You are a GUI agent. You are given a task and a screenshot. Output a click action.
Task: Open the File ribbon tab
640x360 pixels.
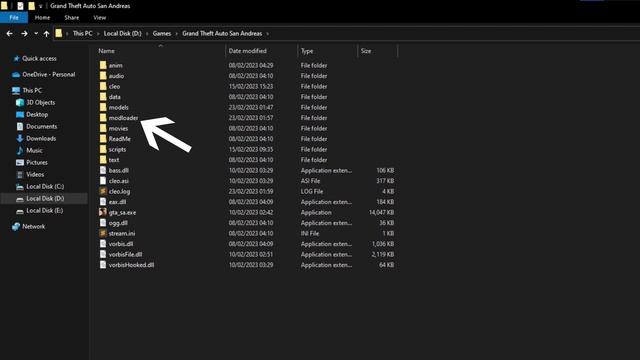point(14,18)
